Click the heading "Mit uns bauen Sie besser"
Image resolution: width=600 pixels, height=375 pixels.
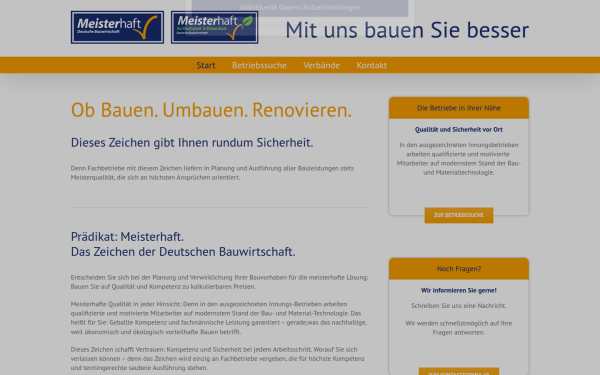pos(407,30)
